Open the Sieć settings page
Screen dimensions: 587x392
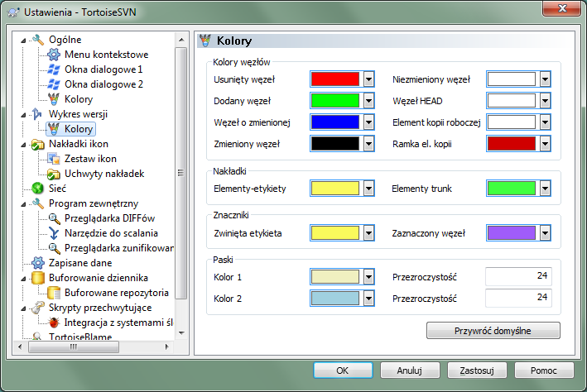tap(57, 189)
